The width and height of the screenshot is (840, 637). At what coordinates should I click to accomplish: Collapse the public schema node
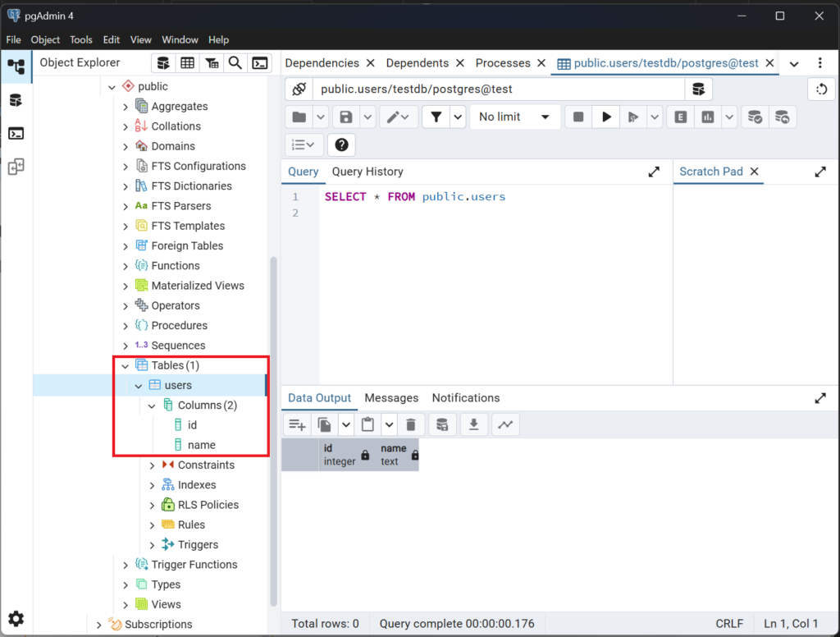(112, 87)
